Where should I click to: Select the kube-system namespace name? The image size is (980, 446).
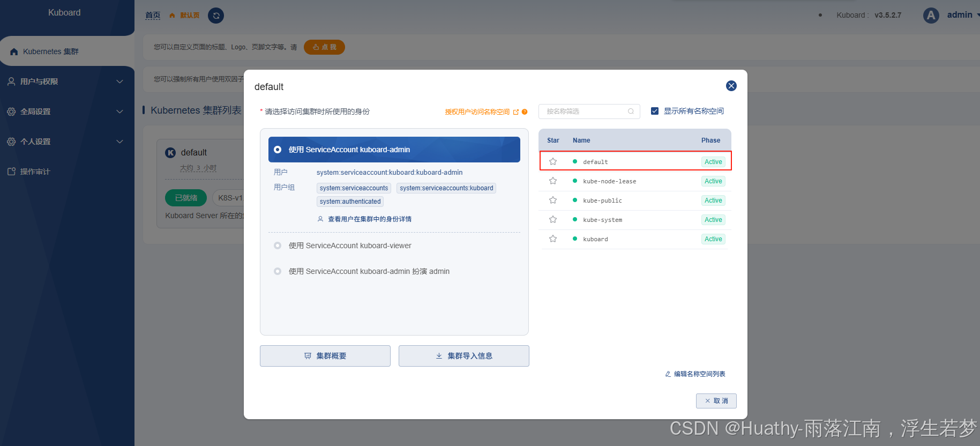coord(603,220)
